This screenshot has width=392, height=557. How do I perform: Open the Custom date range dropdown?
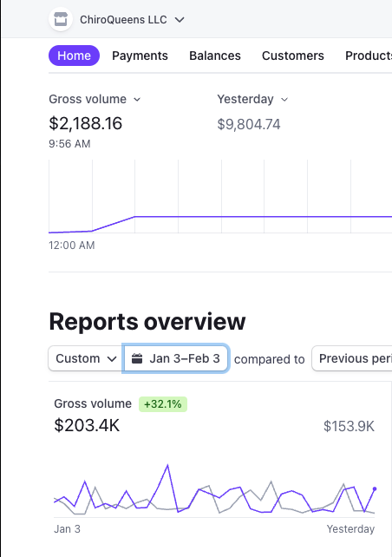[86, 358]
